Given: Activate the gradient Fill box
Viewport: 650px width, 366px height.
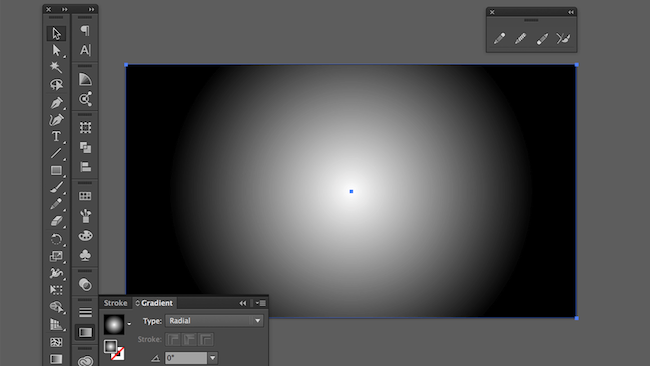Looking at the screenshot, I should pos(111,347).
